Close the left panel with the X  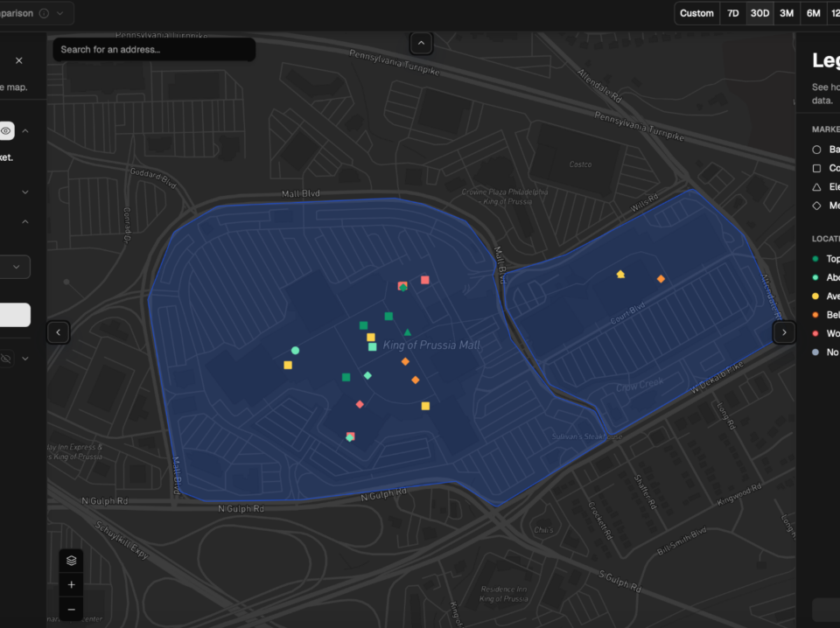pos(18,60)
